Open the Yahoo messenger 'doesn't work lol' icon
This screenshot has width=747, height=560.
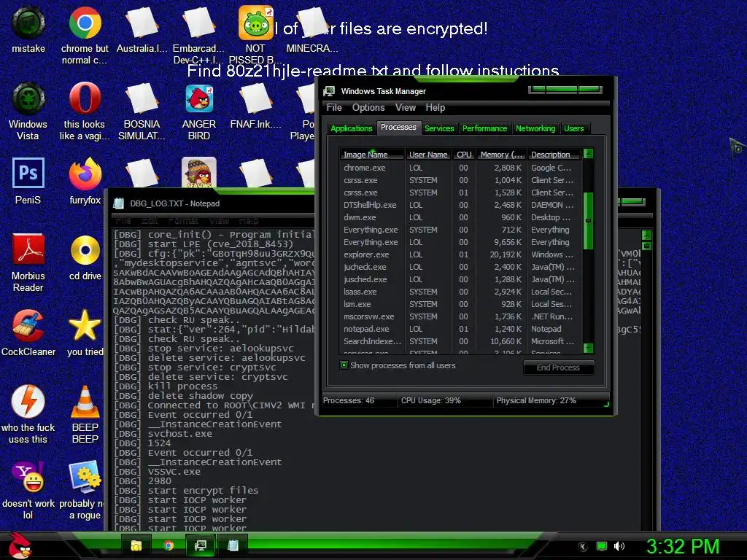(x=28, y=491)
